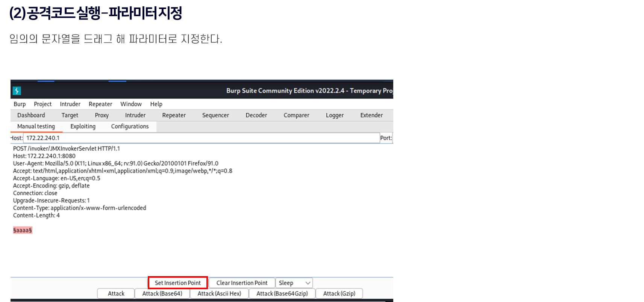The width and height of the screenshot is (644, 302).
Task: Click the Accept-Language header line
Action: coord(57,178)
